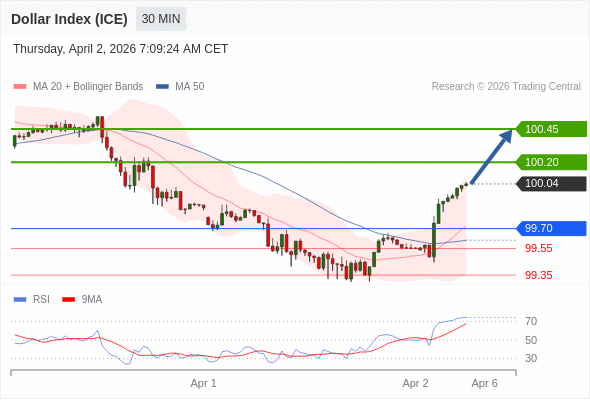Viewport: 590px width, 400px height.
Task: Click the Apr 2 date axis label
Action: tap(415, 383)
